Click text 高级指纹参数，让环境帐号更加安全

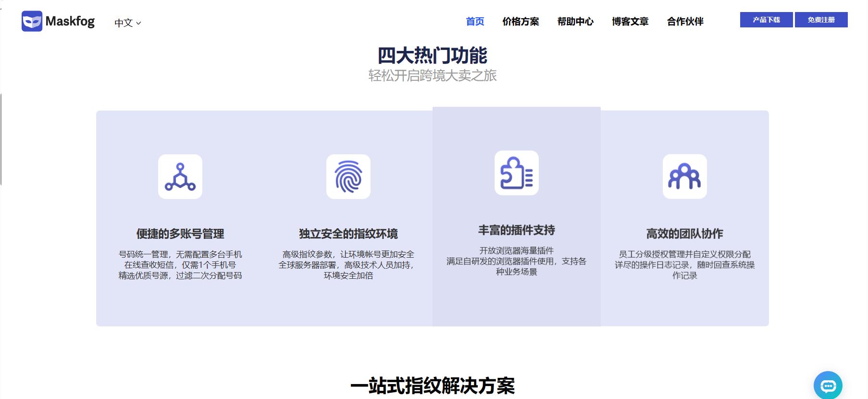[348, 254]
